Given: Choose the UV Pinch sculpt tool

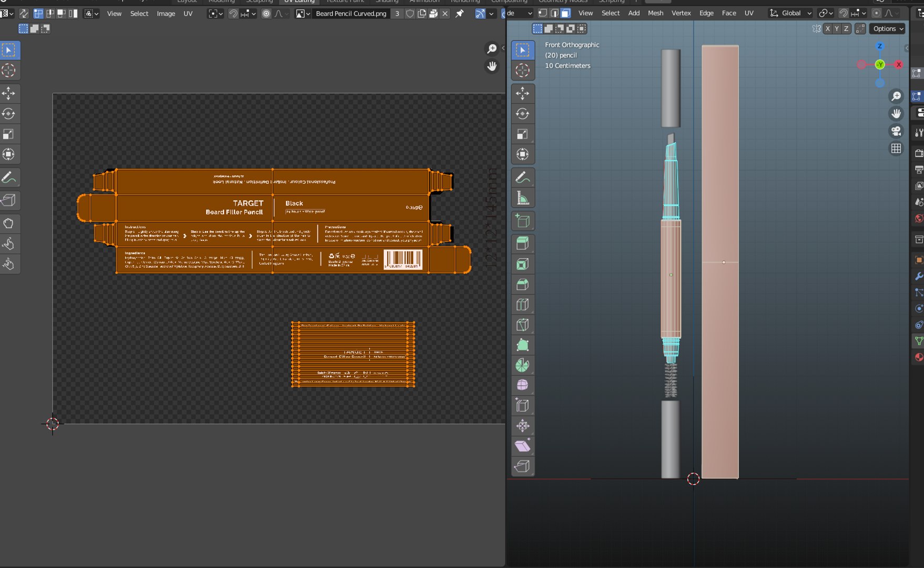Looking at the screenshot, I should pos(9,264).
